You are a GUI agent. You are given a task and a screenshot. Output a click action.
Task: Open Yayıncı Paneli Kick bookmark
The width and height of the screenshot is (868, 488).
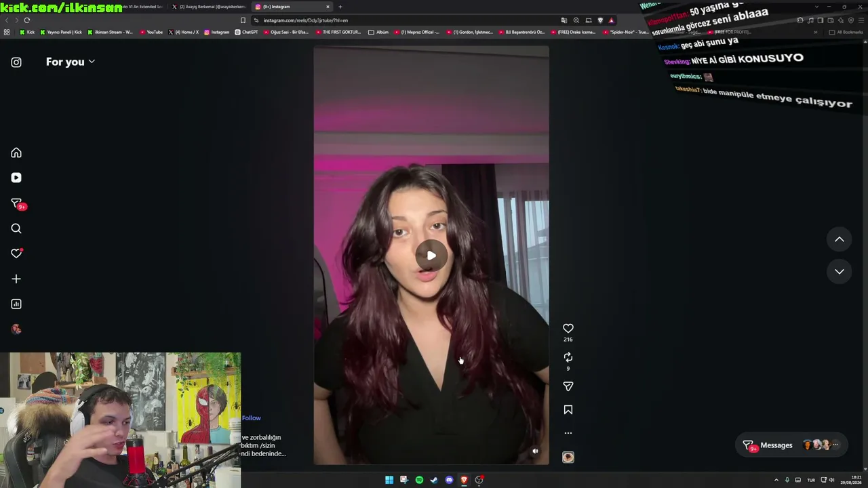[x=61, y=32]
